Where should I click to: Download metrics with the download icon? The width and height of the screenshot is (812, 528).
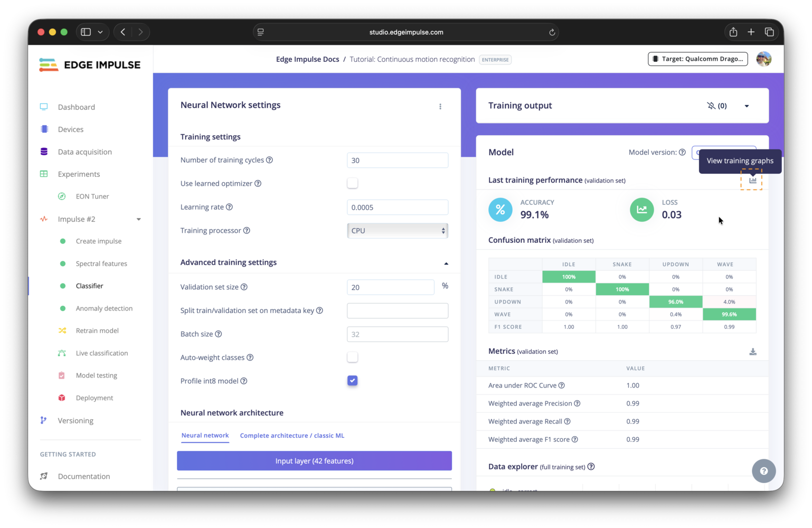[753, 352]
